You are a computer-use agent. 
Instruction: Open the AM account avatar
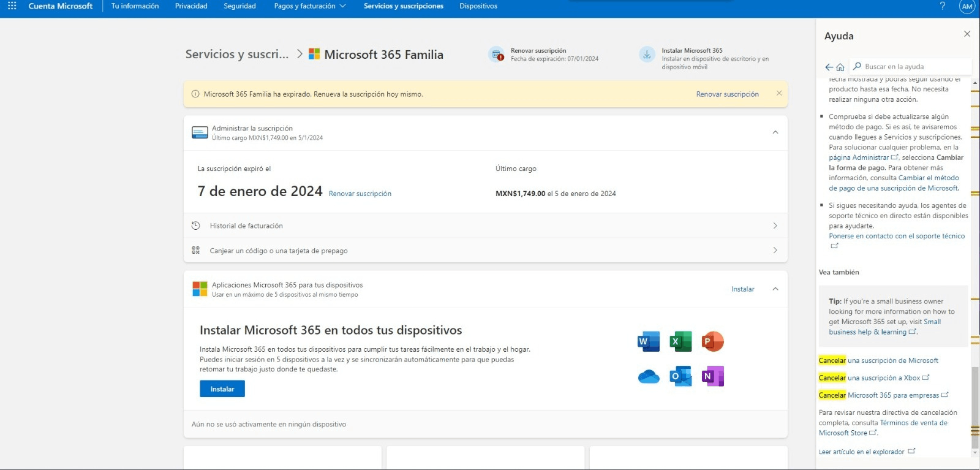tap(967, 7)
